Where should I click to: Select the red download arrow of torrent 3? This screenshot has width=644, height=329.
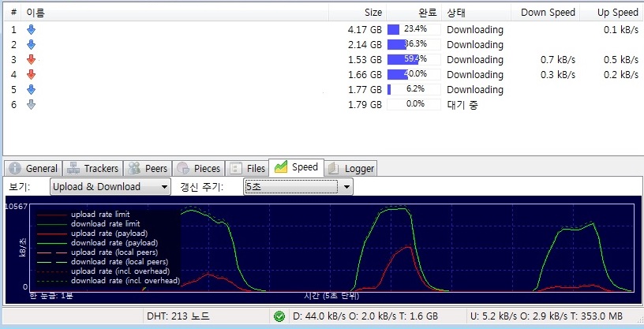[x=32, y=59]
